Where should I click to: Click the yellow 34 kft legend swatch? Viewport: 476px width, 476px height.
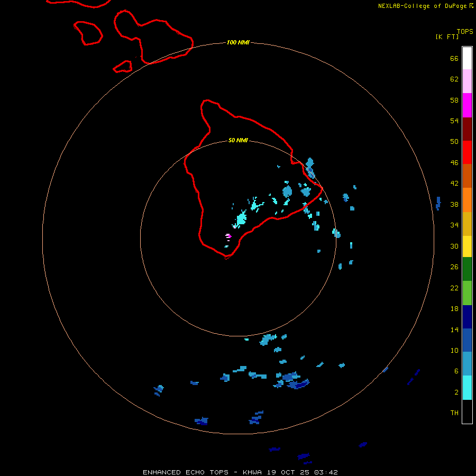467,246
